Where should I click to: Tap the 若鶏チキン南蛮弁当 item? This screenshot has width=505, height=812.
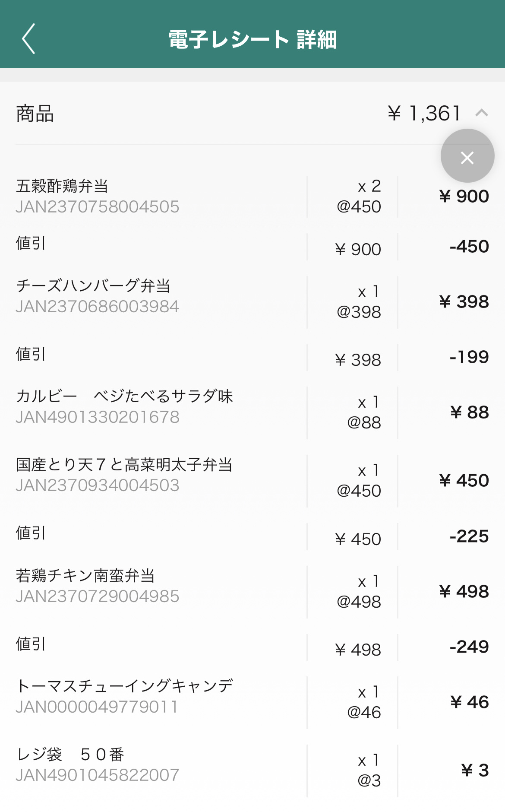pos(85,575)
